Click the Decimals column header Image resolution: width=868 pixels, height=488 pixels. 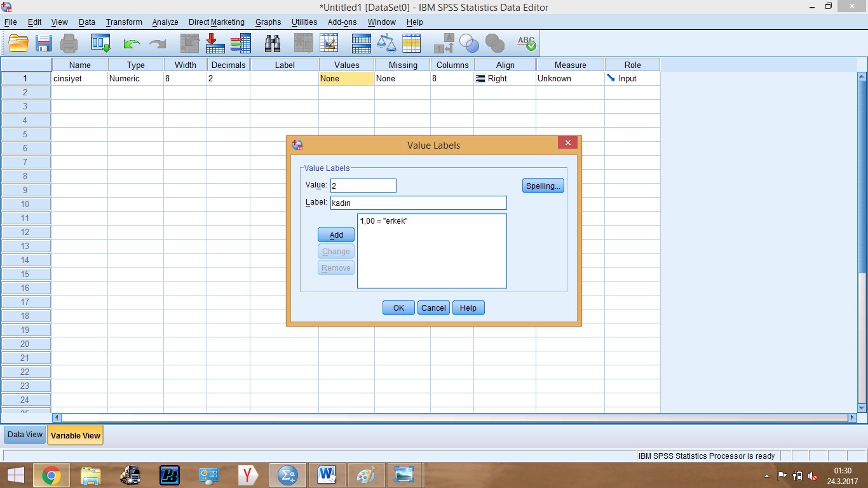tap(228, 65)
